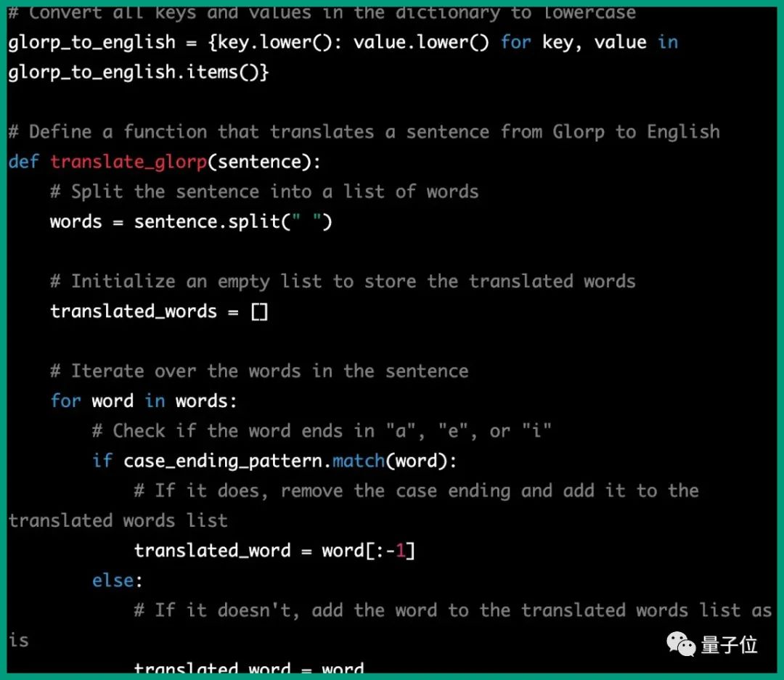Click the comment 'Define a function that translates'
Image resolution: width=784 pixels, height=680 pixels.
pos(363,132)
